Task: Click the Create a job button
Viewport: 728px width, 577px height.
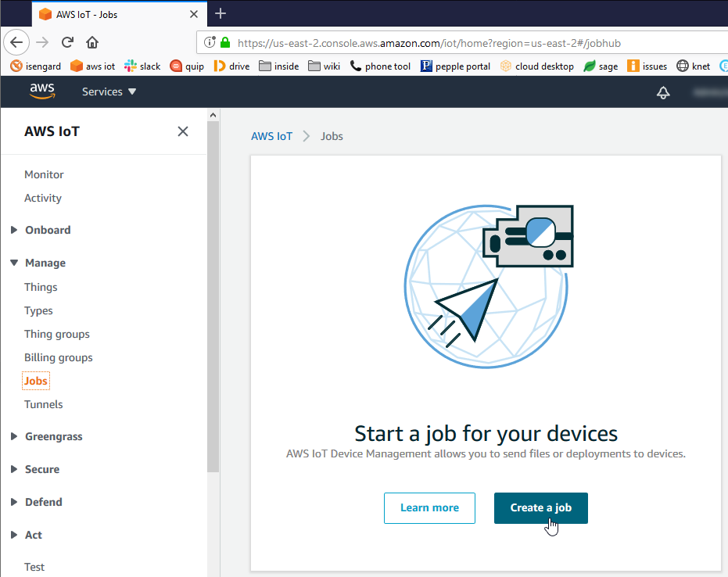Action: [541, 508]
